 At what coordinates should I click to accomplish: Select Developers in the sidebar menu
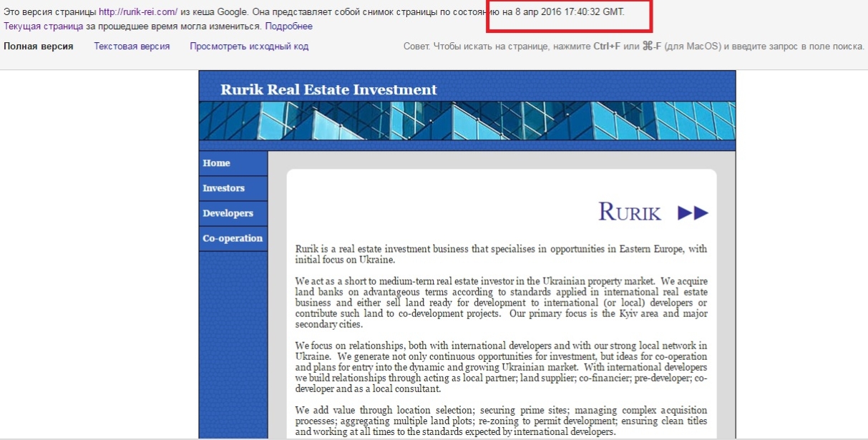tap(228, 213)
